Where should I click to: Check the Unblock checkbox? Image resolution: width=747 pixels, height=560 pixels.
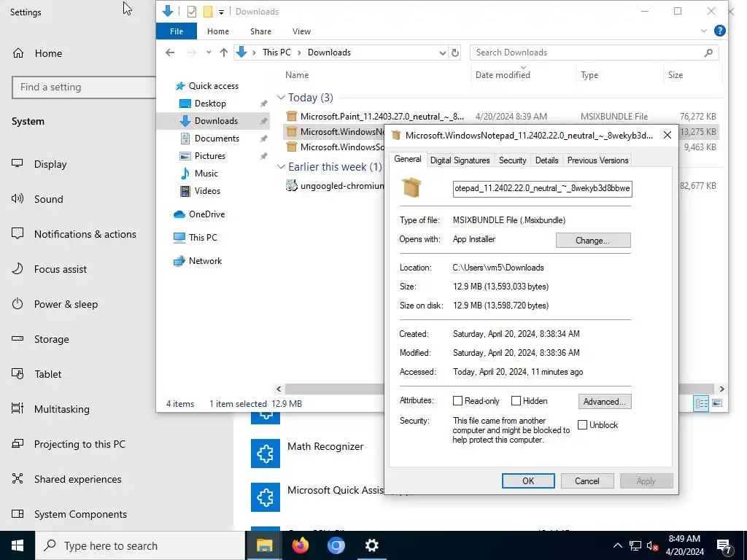pyautogui.click(x=582, y=425)
